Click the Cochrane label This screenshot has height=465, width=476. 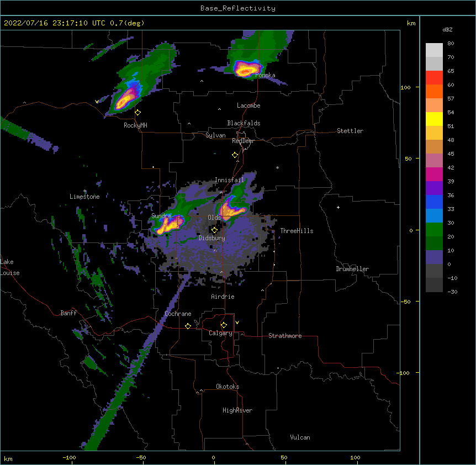coord(178,314)
